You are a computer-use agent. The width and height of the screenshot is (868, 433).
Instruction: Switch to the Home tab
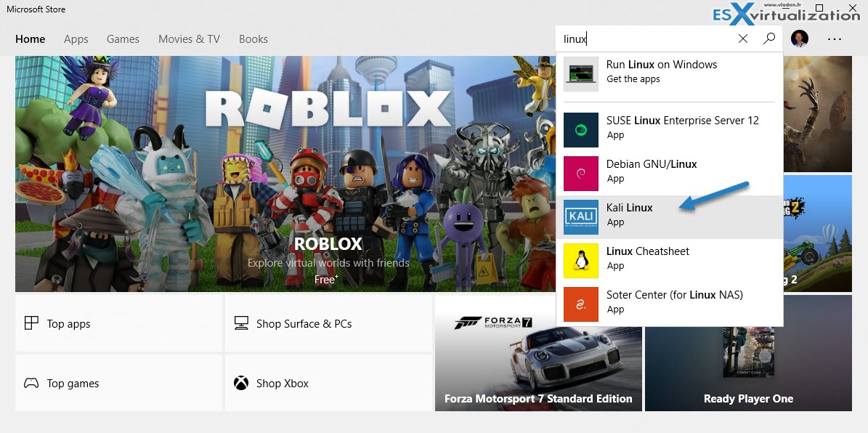31,39
